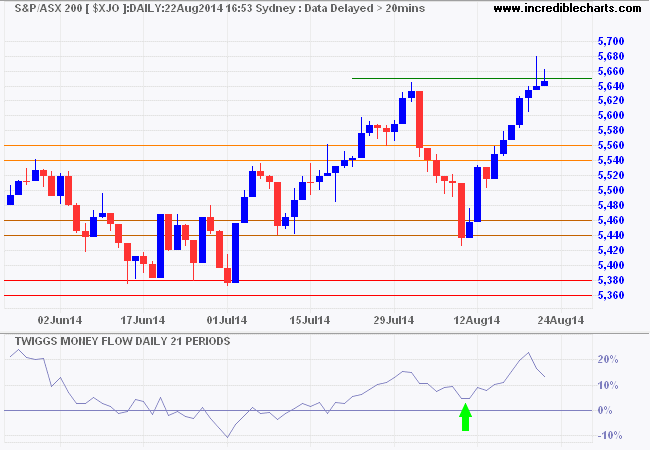Select the 5,600 price axis label
The image size is (650, 450).
click(x=611, y=115)
